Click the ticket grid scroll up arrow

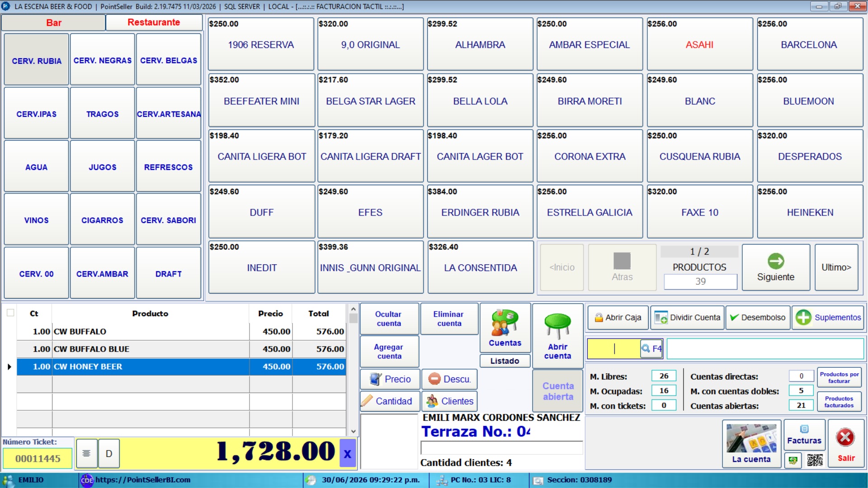pyautogui.click(x=353, y=309)
